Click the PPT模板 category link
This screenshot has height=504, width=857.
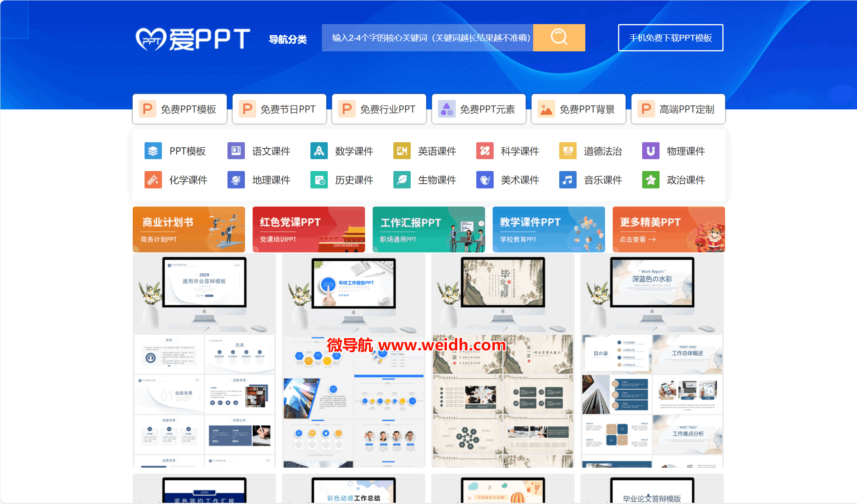pyautogui.click(x=188, y=151)
